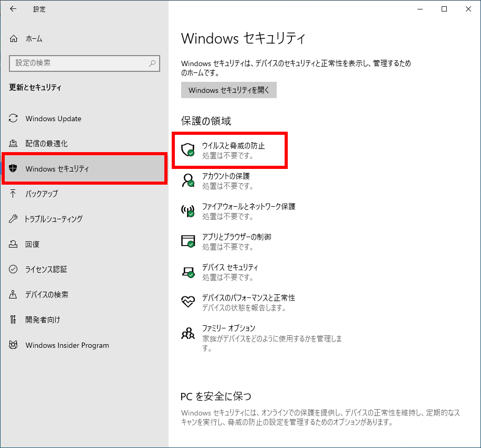Viewport: 481px width, 448px height.
Task: Click the Windows セキュリティ shield icon in sidebar
Action: coord(13,168)
